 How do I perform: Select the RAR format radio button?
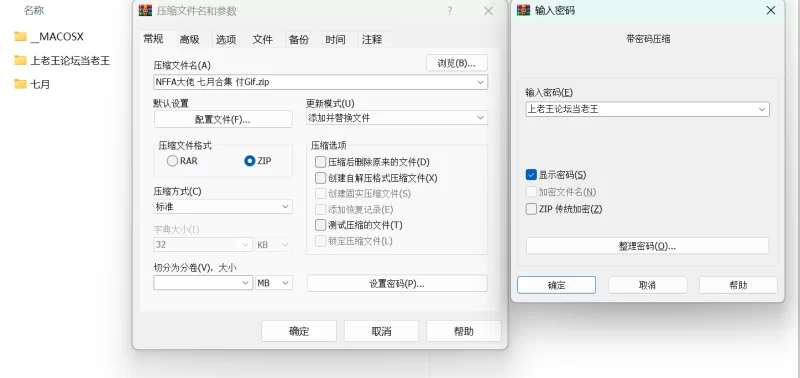(172, 161)
